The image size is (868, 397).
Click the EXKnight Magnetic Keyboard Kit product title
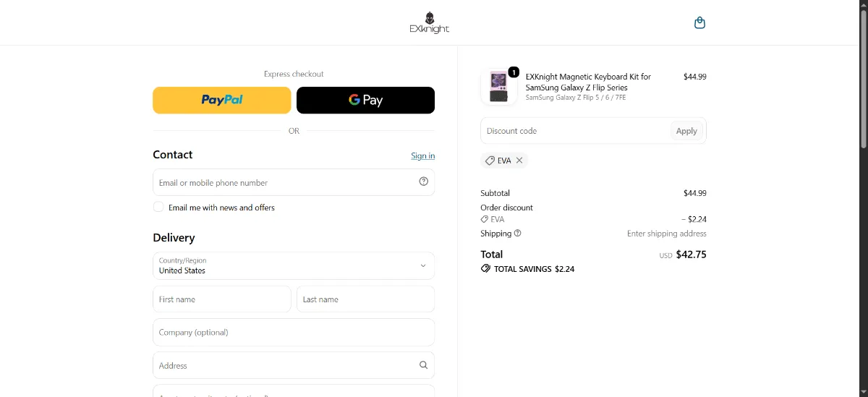[588, 82]
